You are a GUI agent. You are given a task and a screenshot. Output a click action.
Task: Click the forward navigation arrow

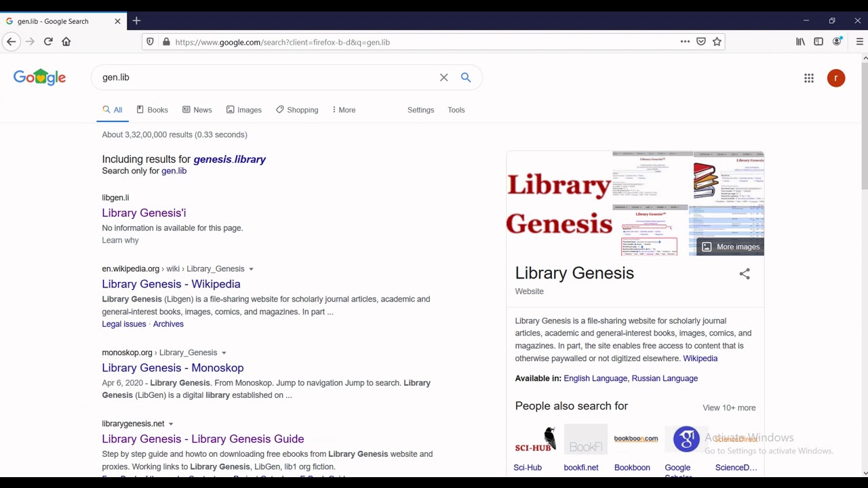[x=30, y=41]
